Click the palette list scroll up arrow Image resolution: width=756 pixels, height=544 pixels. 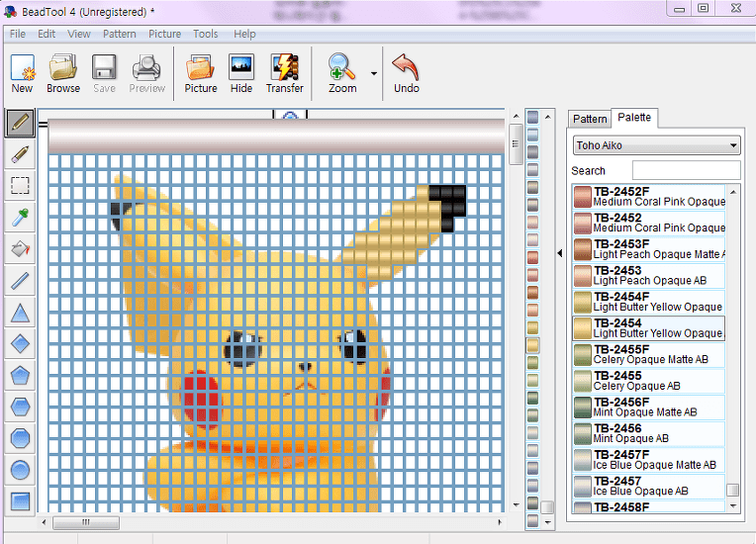(733, 192)
